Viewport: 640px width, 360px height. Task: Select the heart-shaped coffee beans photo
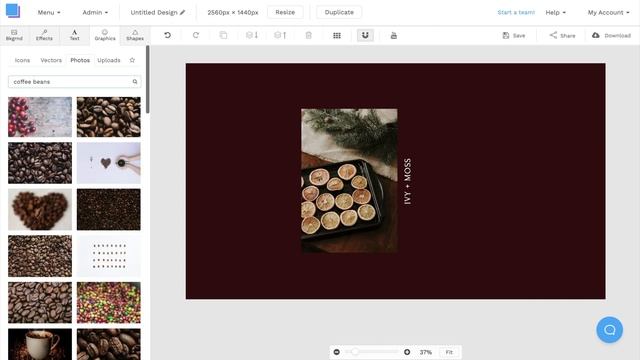pos(40,209)
